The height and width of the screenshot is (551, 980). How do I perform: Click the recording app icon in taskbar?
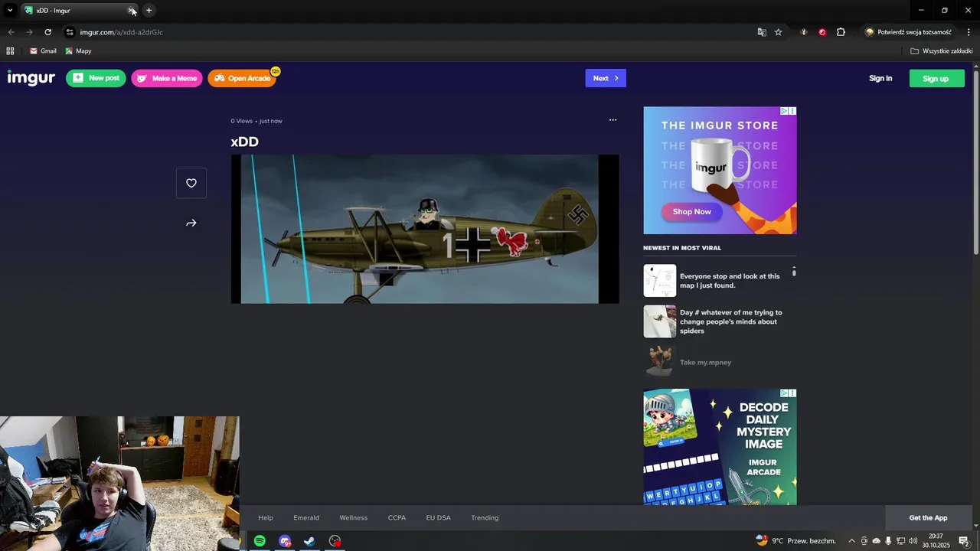point(335,541)
